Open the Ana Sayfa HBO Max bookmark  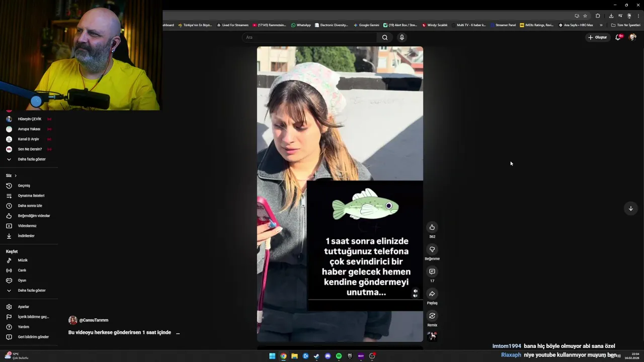coord(576,25)
